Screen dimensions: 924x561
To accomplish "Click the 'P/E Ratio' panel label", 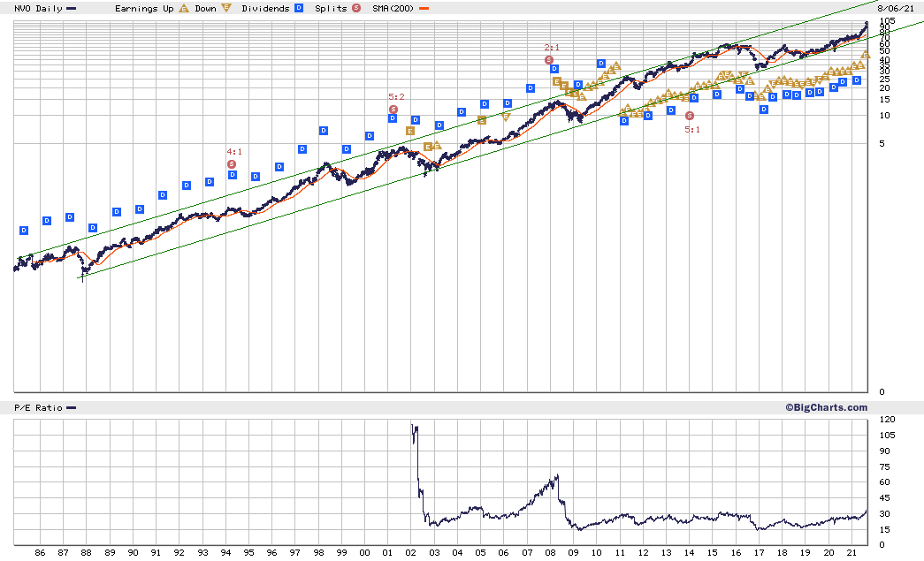I will tap(38, 407).
